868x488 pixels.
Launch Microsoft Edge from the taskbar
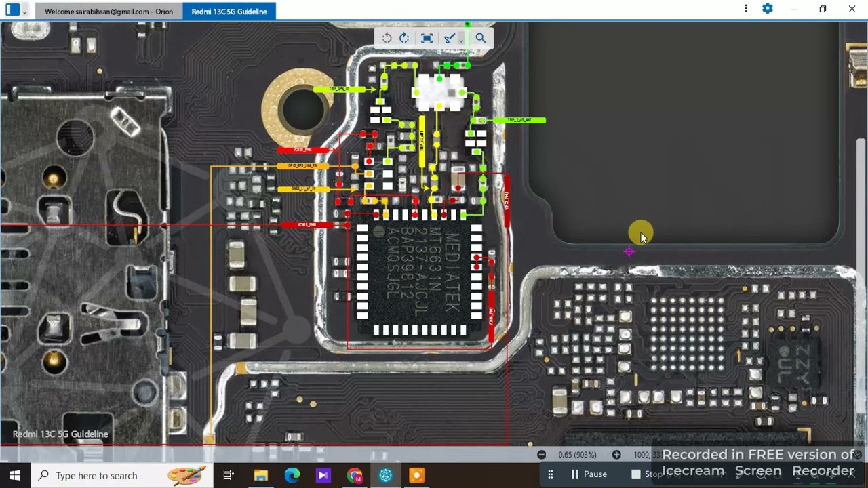tap(292, 475)
